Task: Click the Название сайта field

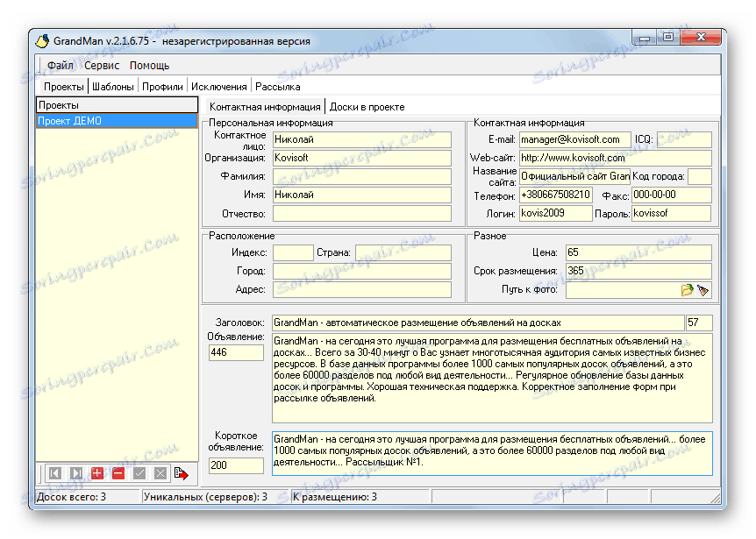Action: [574, 176]
